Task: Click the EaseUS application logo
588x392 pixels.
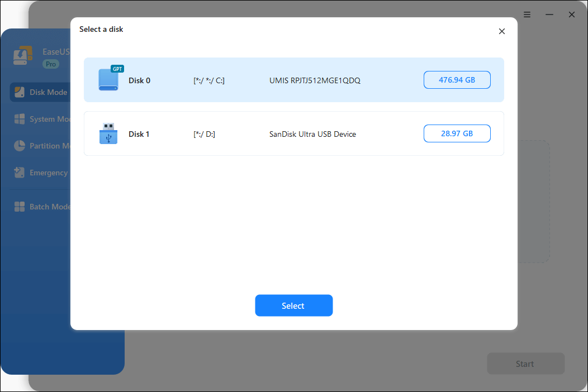Action: (x=23, y=55)
